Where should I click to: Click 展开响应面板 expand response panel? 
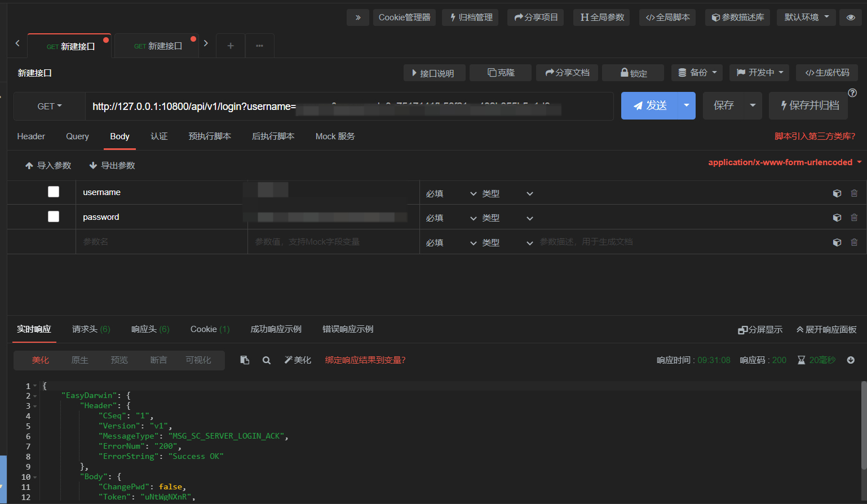826,330
